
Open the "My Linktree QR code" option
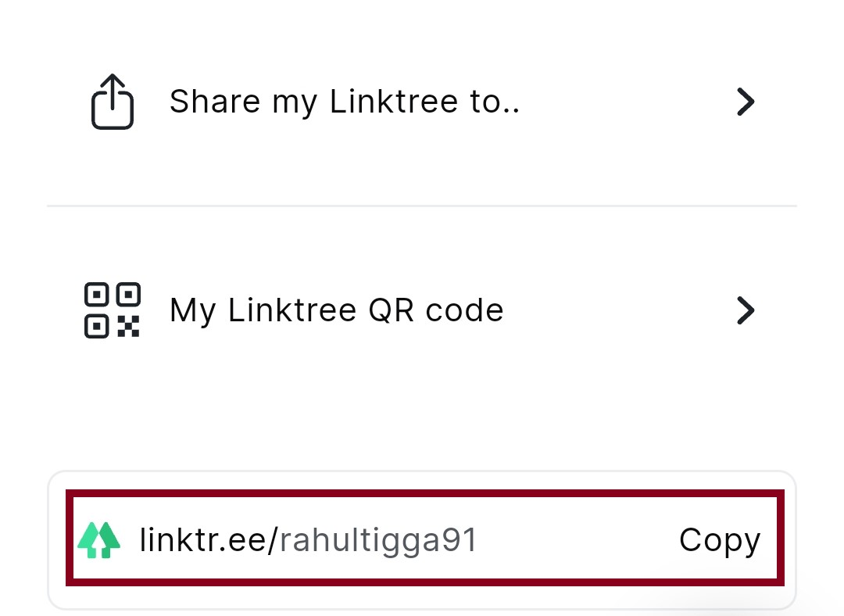pyautogui.click(x=336, y=310)
